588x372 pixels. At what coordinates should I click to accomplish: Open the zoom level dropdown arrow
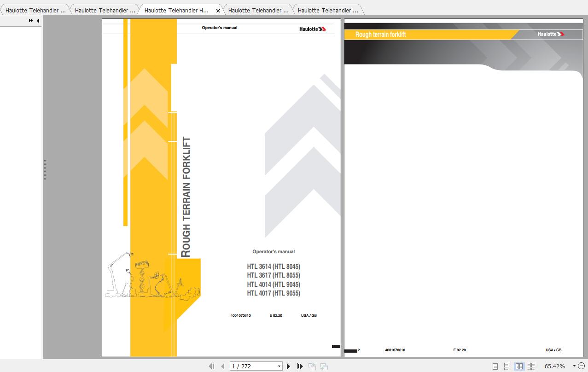[574, 366]
